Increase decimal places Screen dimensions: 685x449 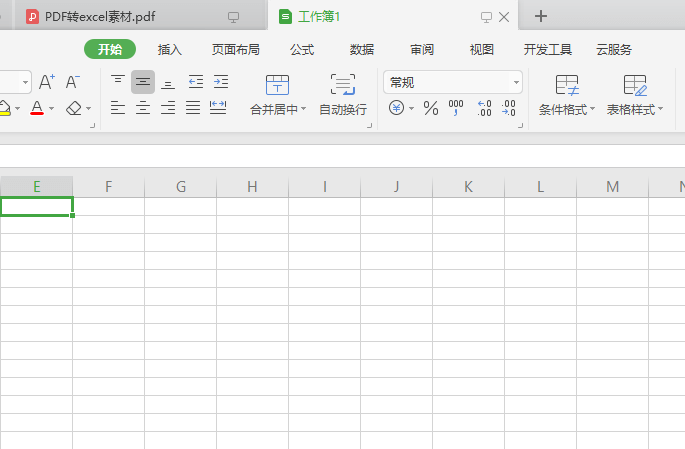(x=484, y=108)
